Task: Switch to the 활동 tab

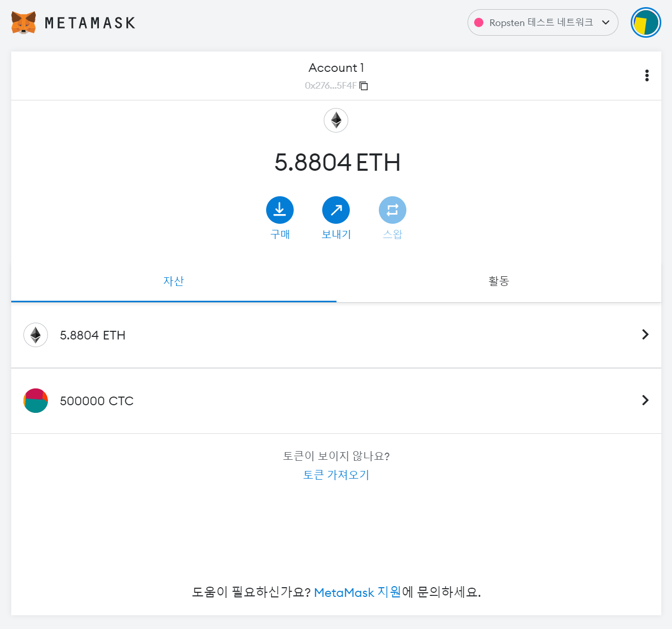Action: [x=499, y=281]
